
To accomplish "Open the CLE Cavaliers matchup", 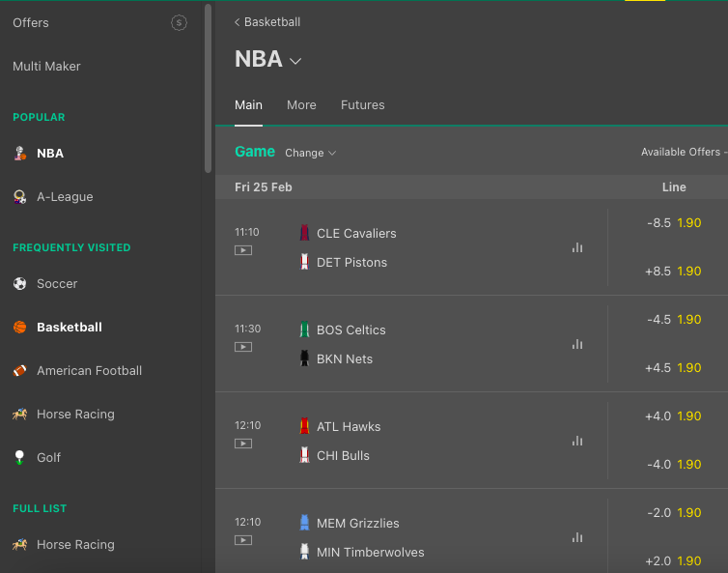I will pos(356,233).
